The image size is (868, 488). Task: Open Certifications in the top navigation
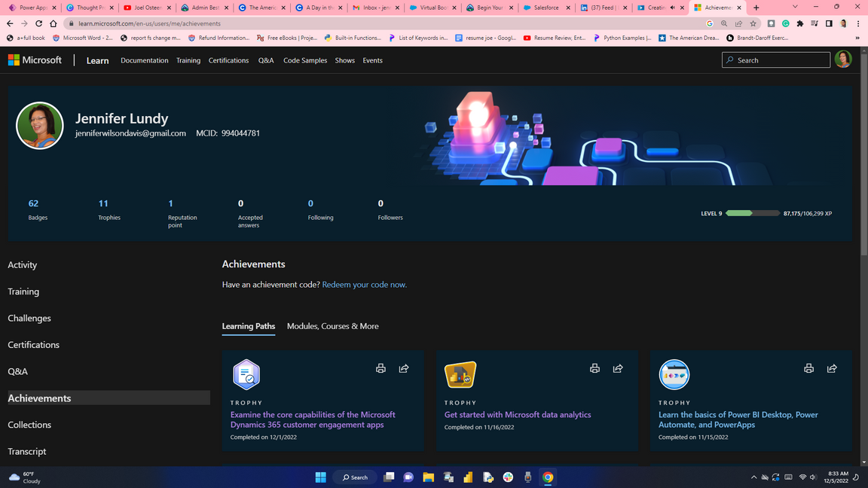pos(228,60)
